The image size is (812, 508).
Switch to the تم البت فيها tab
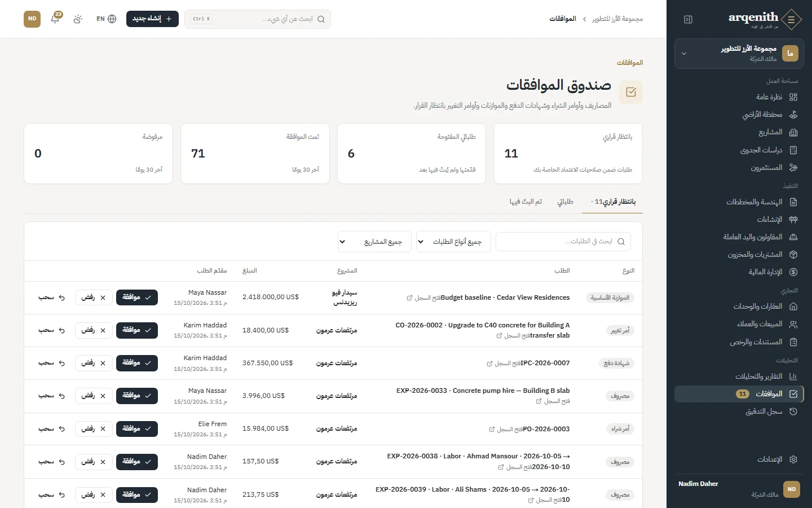(x=526, y=202)
